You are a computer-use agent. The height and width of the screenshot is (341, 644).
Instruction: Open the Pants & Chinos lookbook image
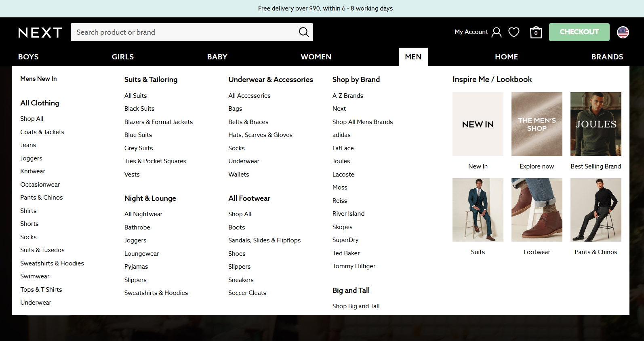pyautogui.click(x=596, y=210)
